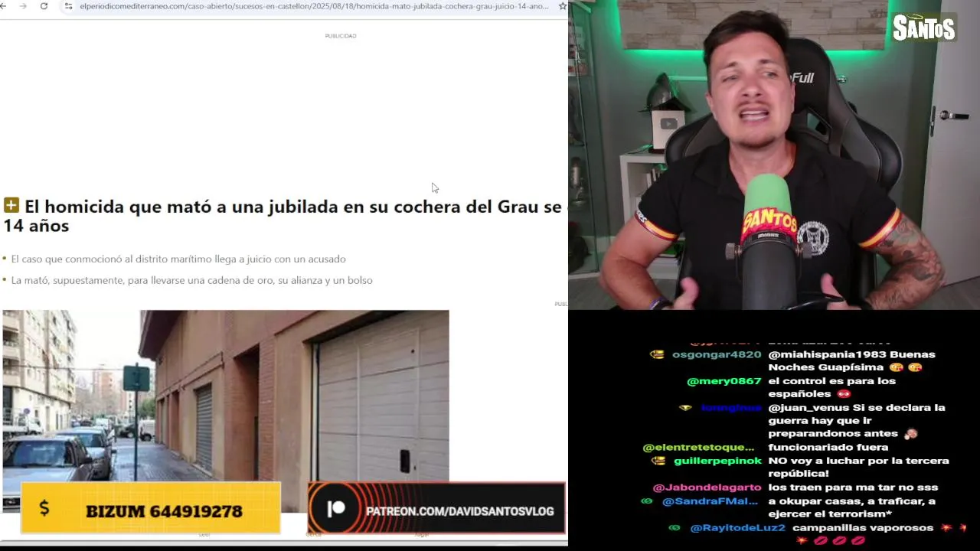The height and width of the screenshot is (551, 980).
Task: Click the message 'el control es para los españoles'
Action: click(832, 387)
